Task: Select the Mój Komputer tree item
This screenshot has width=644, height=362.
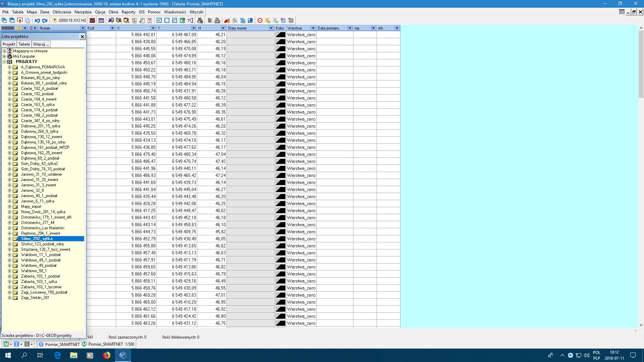Action: pos(24,56)
